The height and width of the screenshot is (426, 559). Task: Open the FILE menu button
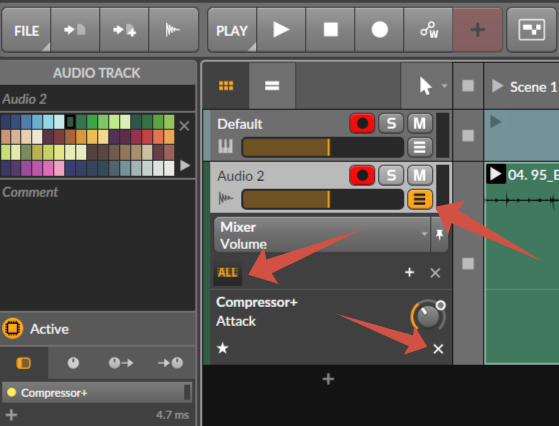coord(26,31)
